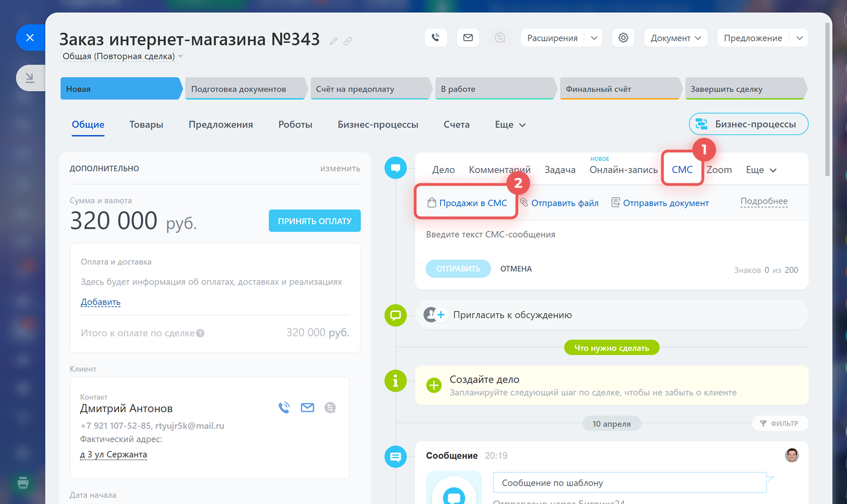
Task: Open the Предложения tab
Action: (x=221, y=124)
